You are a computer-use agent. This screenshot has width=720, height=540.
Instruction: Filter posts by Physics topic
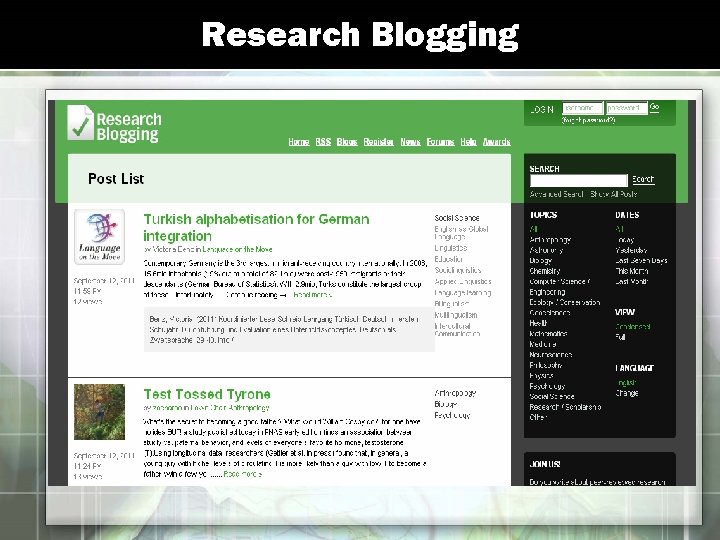[x=541, y=376]
